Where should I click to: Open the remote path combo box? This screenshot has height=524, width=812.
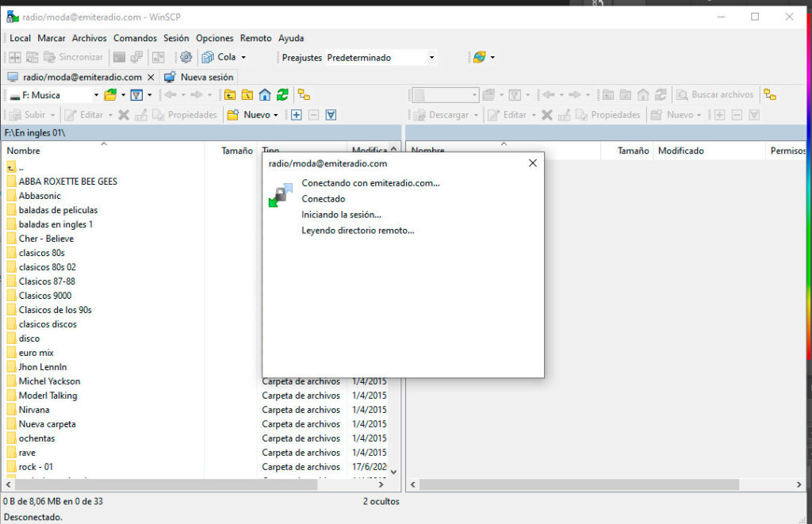coord(446,95)
